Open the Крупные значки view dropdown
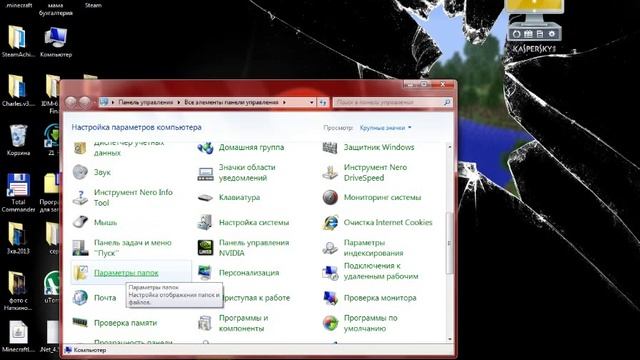 click(x=385, y=128)
